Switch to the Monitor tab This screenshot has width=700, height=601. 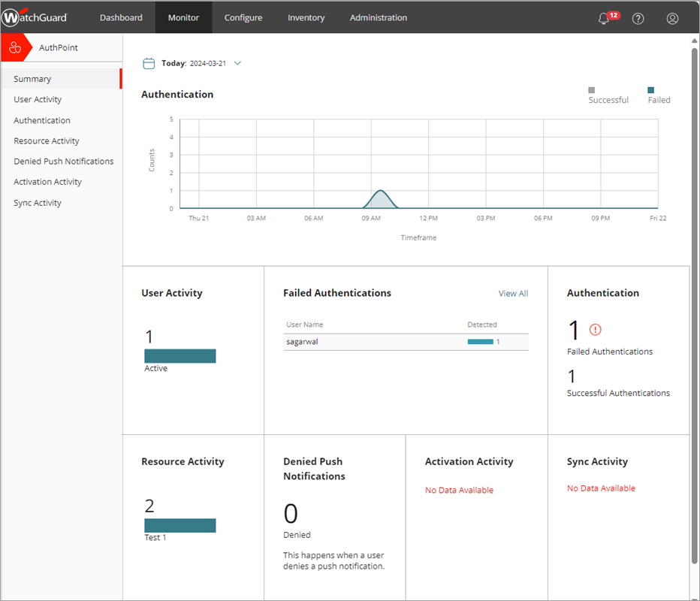(183, 17)
